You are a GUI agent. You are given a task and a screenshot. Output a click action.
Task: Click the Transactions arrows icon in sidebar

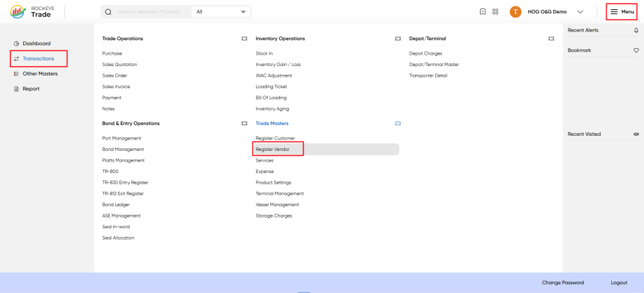click(x=16, y=58)
